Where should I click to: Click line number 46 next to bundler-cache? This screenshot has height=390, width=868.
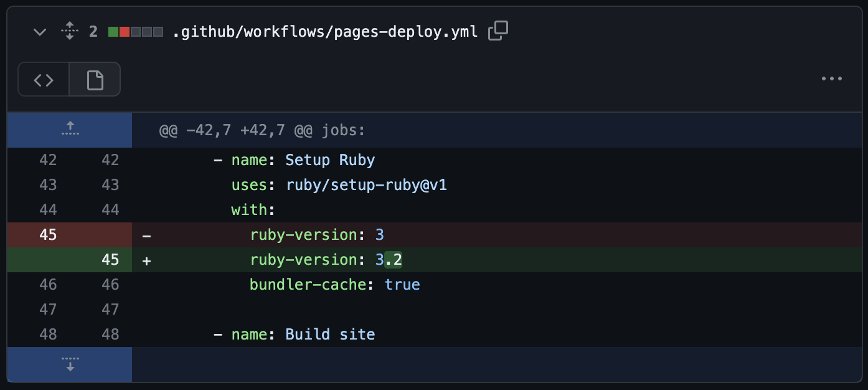48,284
